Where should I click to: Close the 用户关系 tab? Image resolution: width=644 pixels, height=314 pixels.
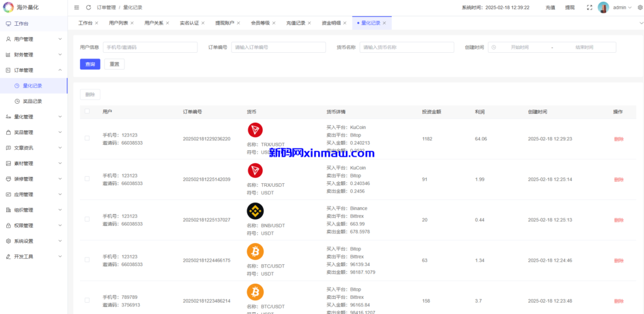point(167,23)
